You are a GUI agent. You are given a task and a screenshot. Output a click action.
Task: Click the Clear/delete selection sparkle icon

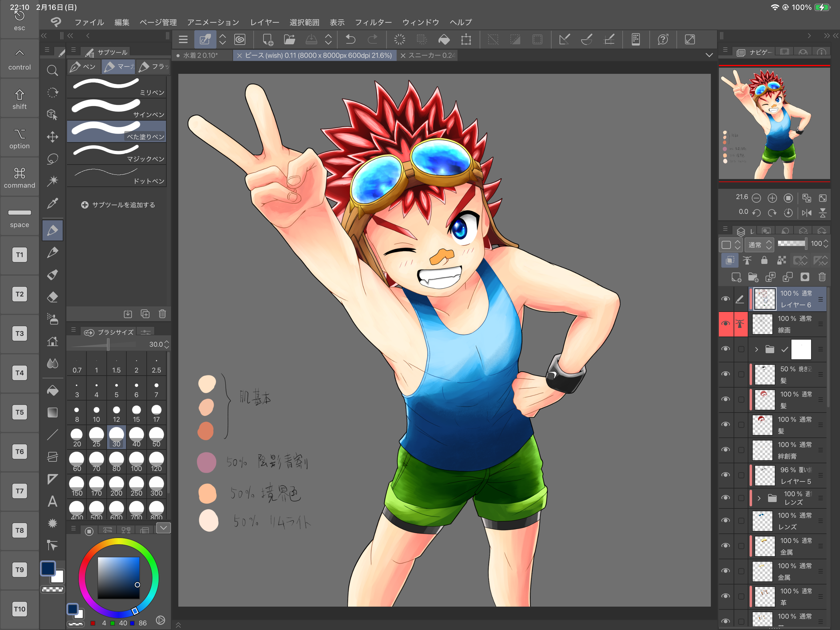(x=399, y=39)
